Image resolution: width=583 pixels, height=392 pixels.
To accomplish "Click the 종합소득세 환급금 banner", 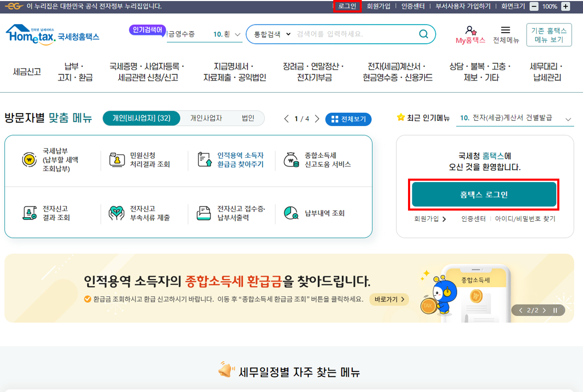I will click(289, 288).
